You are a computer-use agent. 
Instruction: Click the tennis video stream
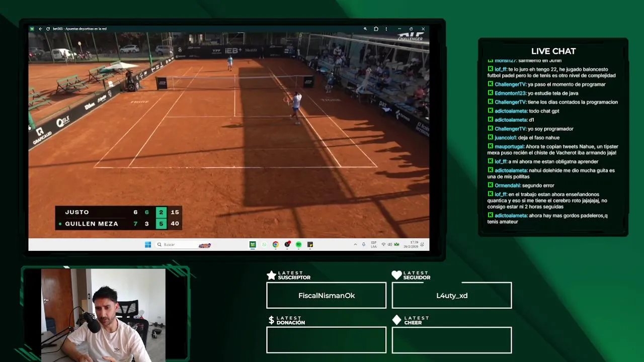pyautogui.click(x=229, y=135)
